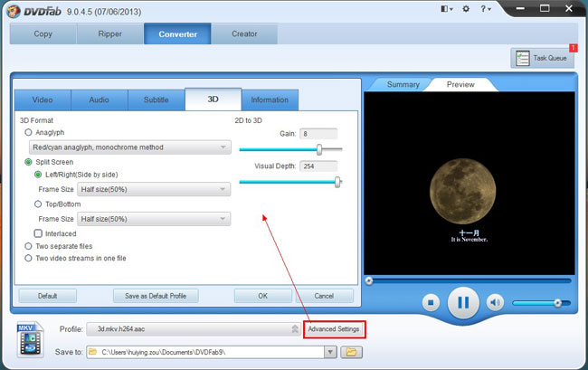Click Save as Default Profile

pyautogui.click(x=156, y=296)
